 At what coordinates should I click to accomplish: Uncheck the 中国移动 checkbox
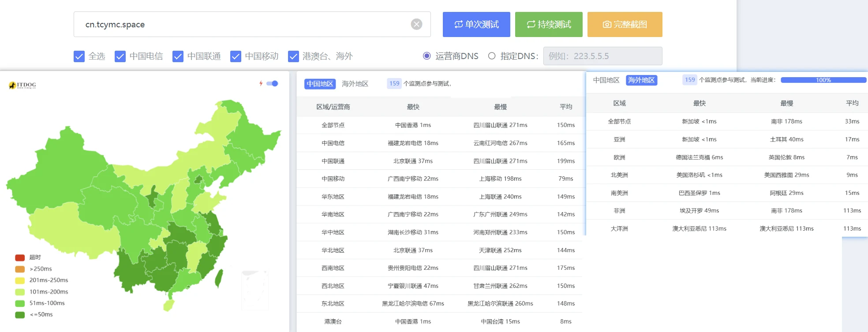236,56
